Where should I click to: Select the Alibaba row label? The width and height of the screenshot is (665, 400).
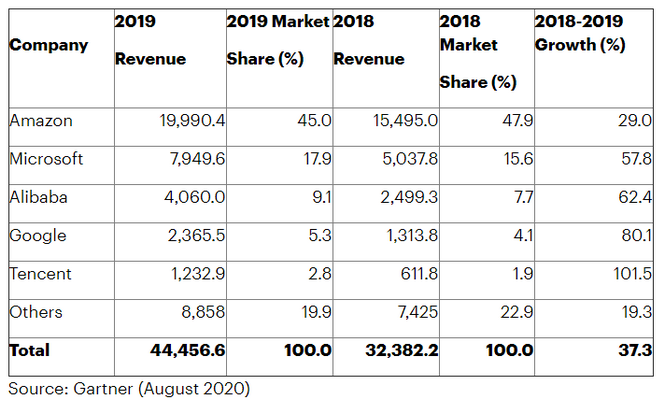[x=39, y=197]
